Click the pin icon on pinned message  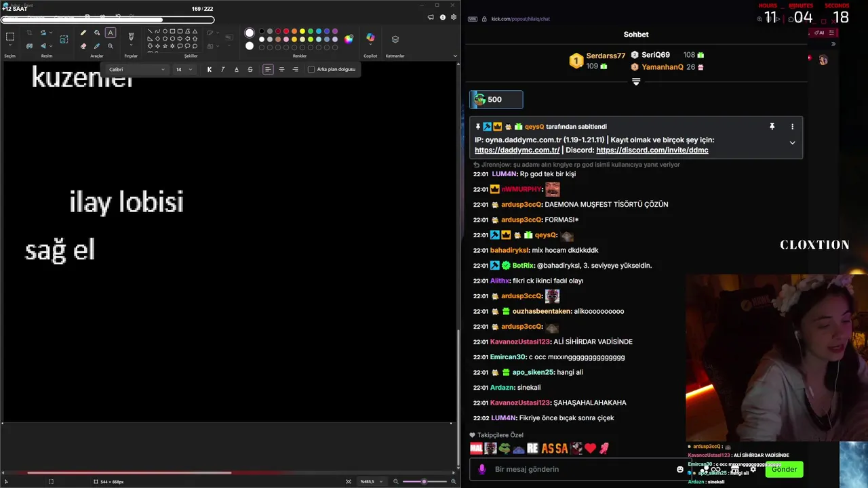pos(772,127)
